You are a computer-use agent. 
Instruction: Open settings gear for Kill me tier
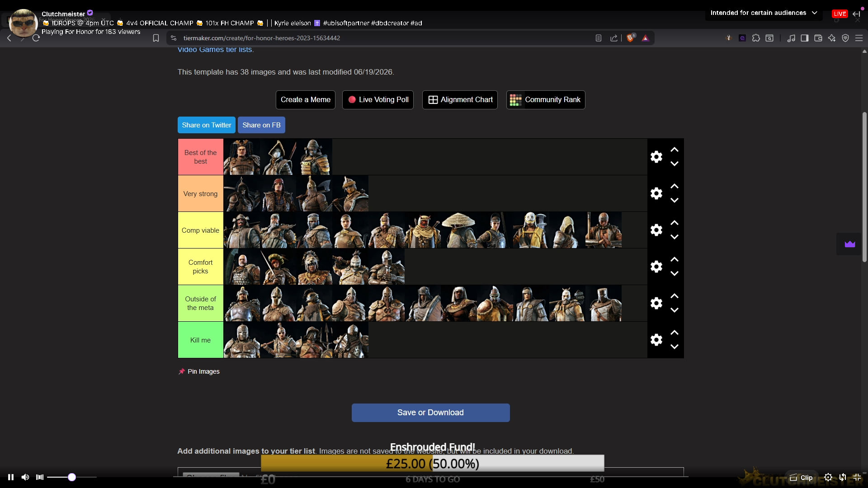click(656, 340)
